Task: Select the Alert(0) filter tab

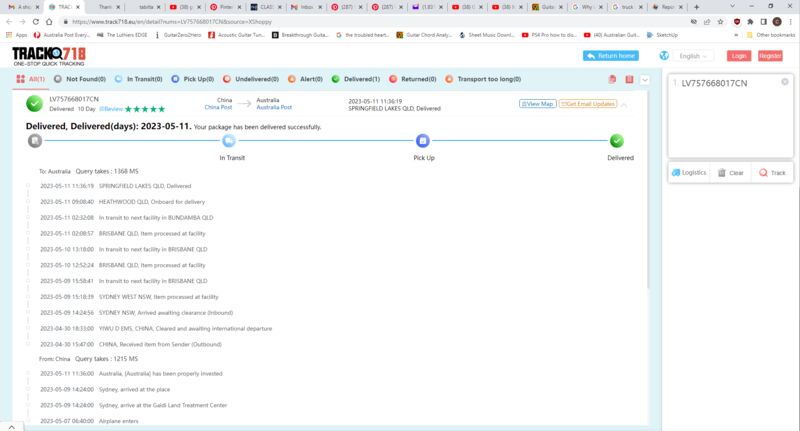Action: click(305, 79)
